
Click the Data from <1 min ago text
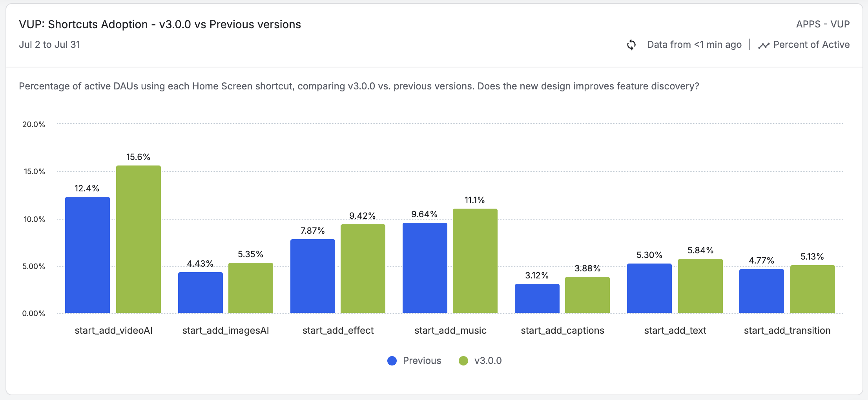(x=694, y=45)
